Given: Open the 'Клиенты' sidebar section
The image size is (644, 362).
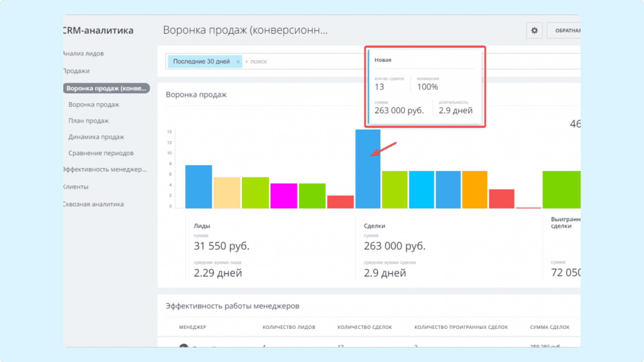Looking at the screenshot, I should [76, 187].
